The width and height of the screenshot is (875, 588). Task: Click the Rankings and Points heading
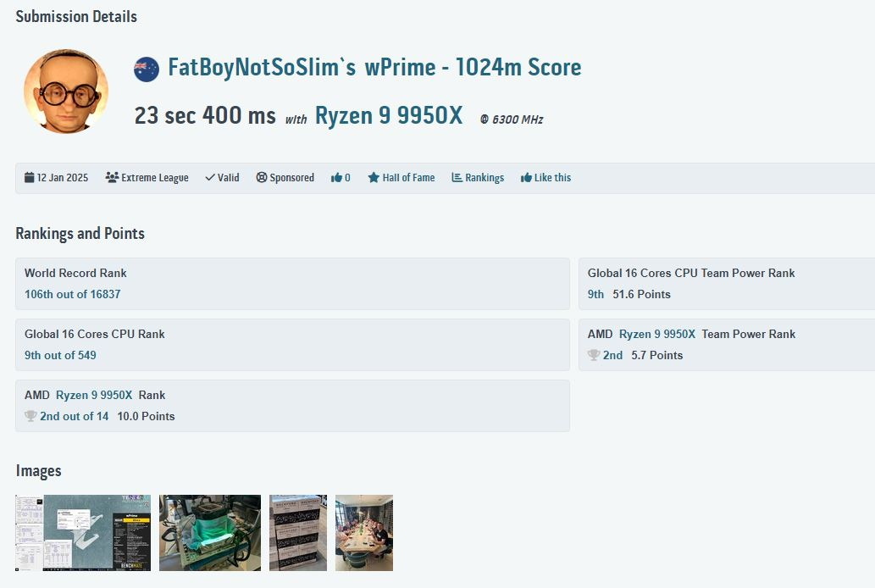coord(80,233)
